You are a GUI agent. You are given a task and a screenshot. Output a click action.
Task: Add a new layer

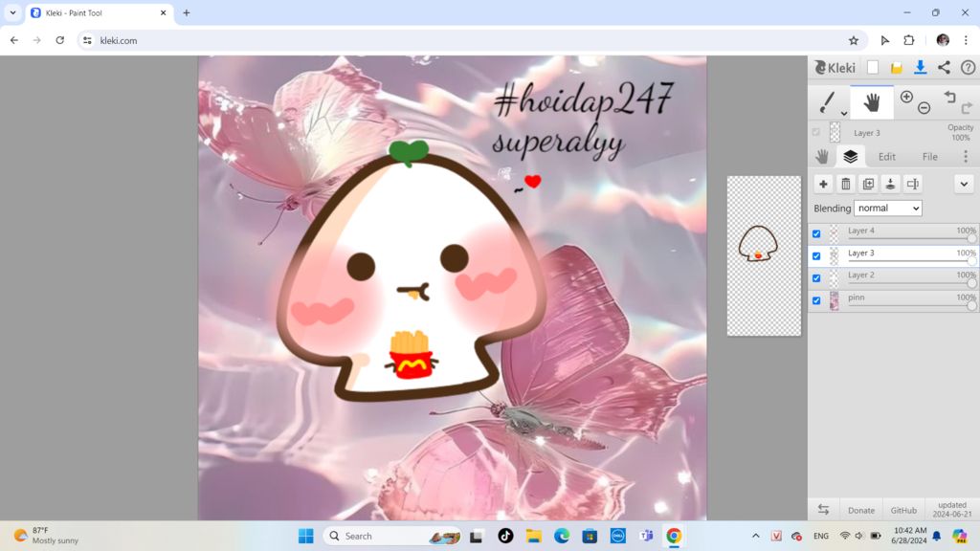pyautogui.click(x=823, y=184)
